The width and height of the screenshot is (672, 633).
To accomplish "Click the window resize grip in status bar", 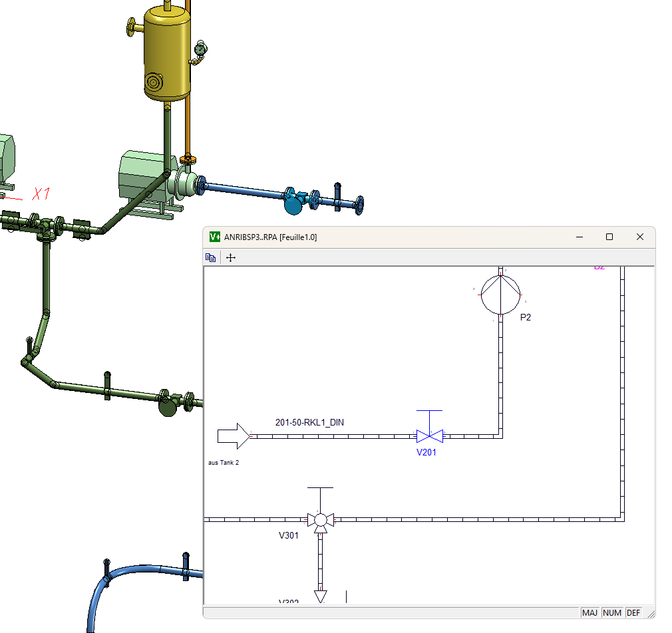I will tap(651, 614).
